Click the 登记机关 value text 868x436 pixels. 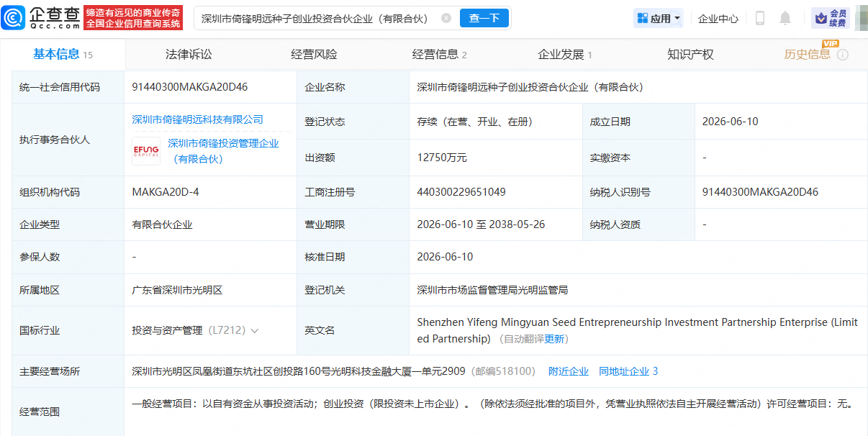coord(492,290)
